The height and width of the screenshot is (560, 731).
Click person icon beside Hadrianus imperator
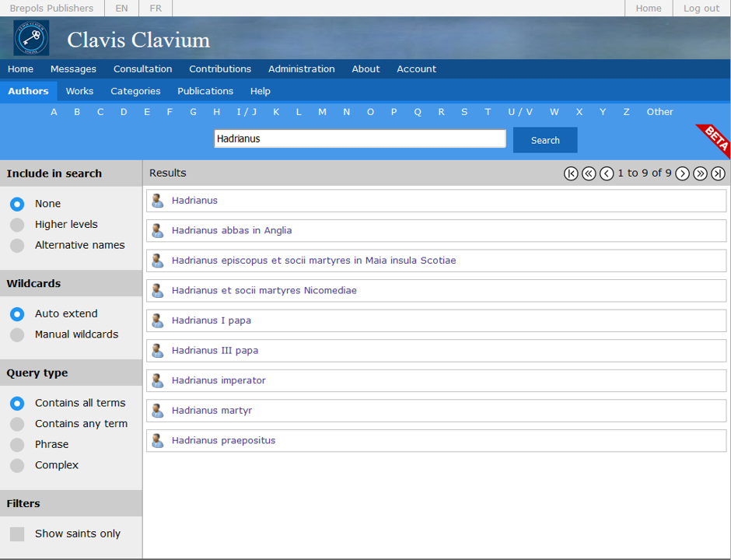coord(158,380)
